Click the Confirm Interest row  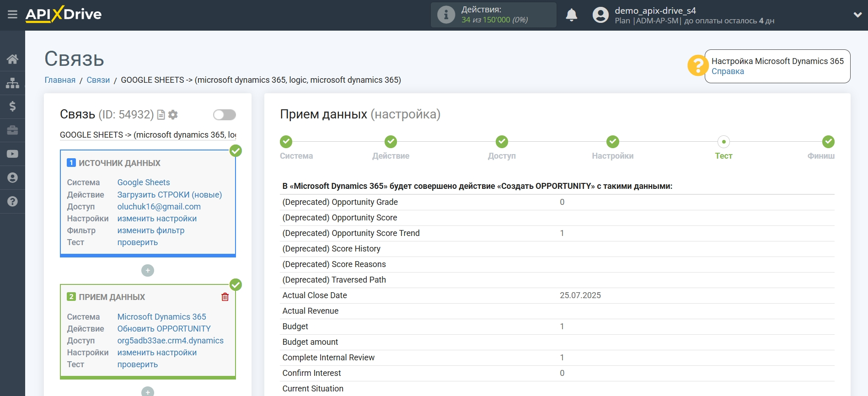[x=557, y=373]
